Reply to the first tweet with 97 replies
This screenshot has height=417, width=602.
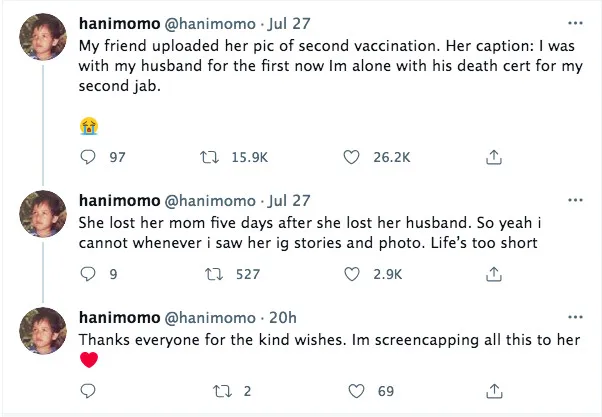pos(87,157)
